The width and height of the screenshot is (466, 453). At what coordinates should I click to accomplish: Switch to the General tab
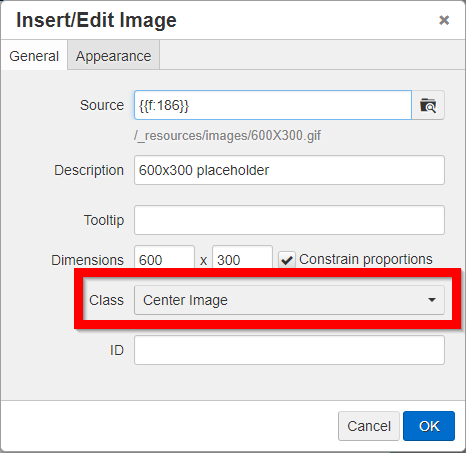point(34,56)
